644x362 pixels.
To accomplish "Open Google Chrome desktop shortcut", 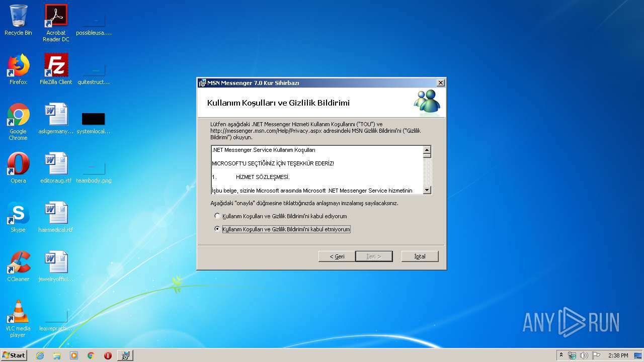I will tap(18, 122).
